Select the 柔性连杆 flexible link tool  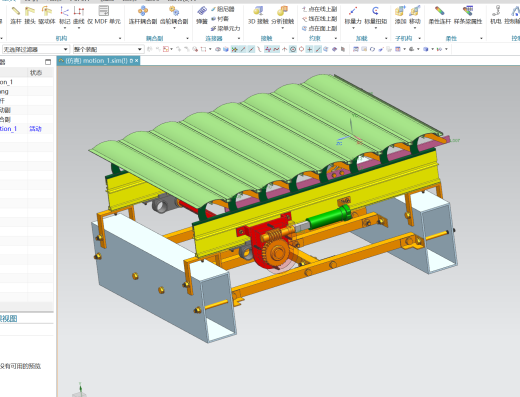coord(439,15)
